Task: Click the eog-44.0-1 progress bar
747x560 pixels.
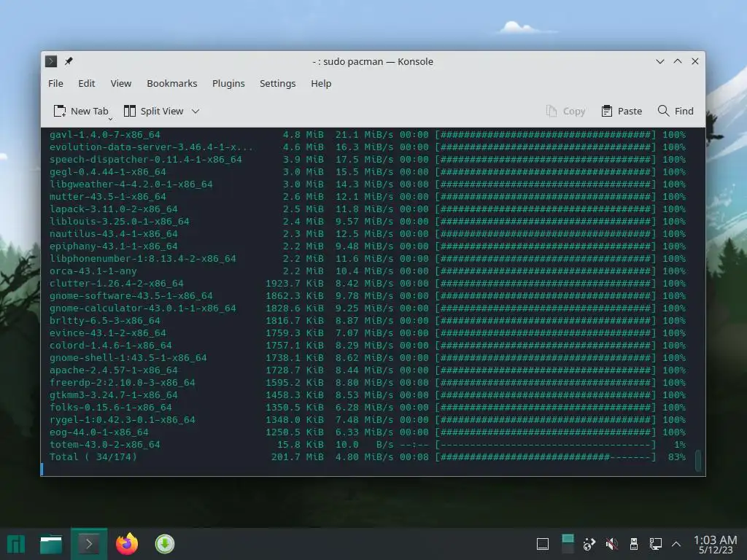Action: (x=546, y=432)
